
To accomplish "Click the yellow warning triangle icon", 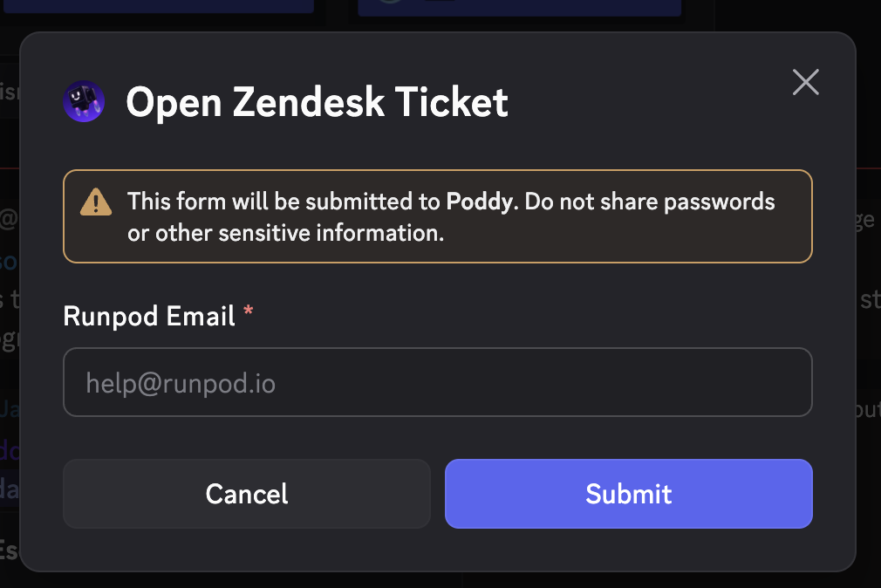I will tap(96, 202).
